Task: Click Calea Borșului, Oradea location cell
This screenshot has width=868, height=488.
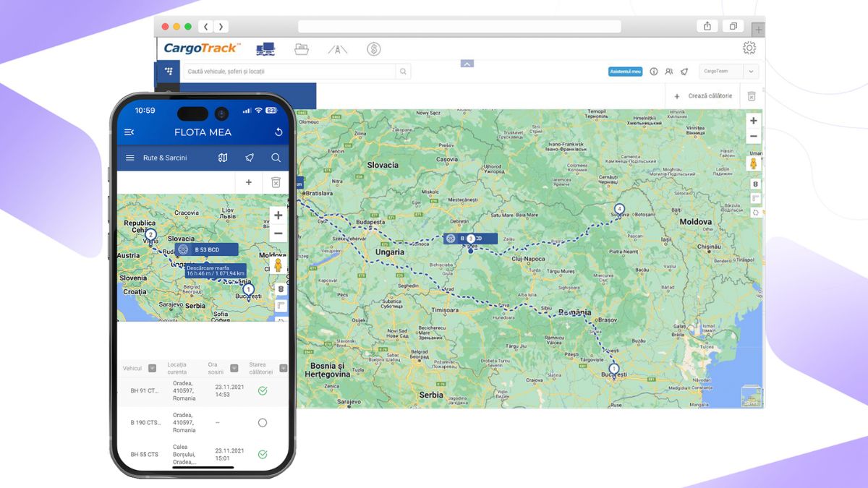Action: 184,455
